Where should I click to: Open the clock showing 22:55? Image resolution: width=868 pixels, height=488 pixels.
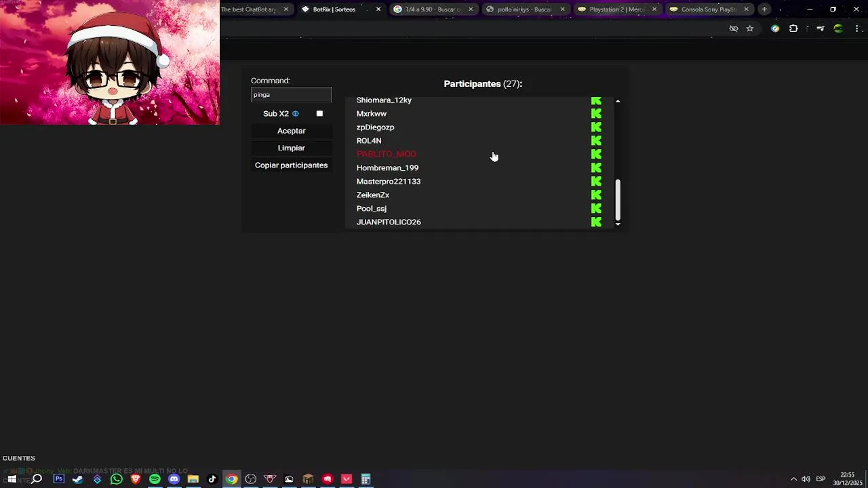click(848, 479)
